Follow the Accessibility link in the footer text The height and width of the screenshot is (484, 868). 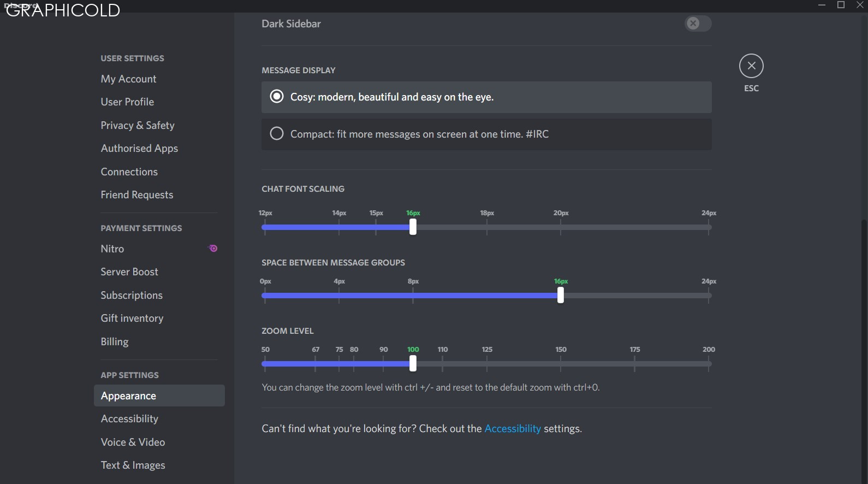[513, 428]
